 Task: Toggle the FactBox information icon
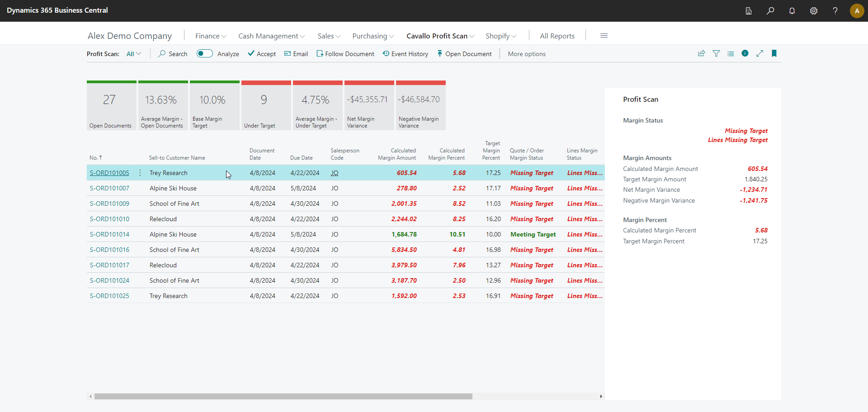(x=745, y=53)
